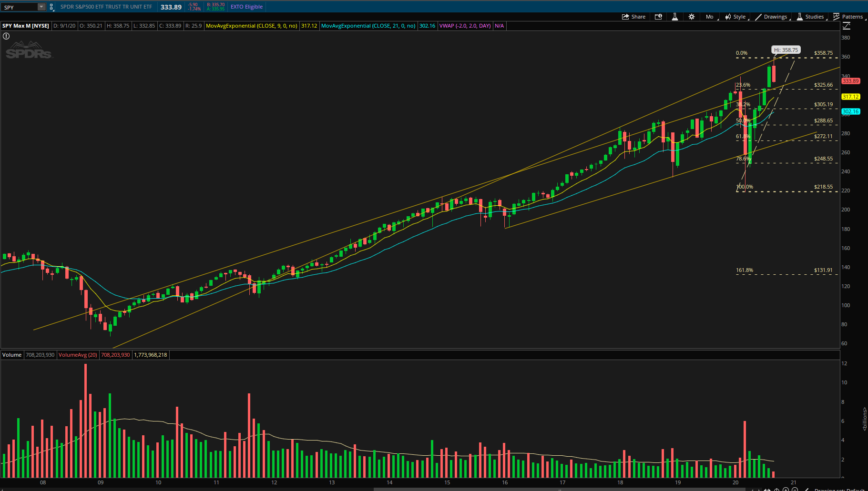Image resolution: width=868 pixels, height=491 pixels.
Task: Click the $358.75 Fibonacci price label
Action: [823, 53]
